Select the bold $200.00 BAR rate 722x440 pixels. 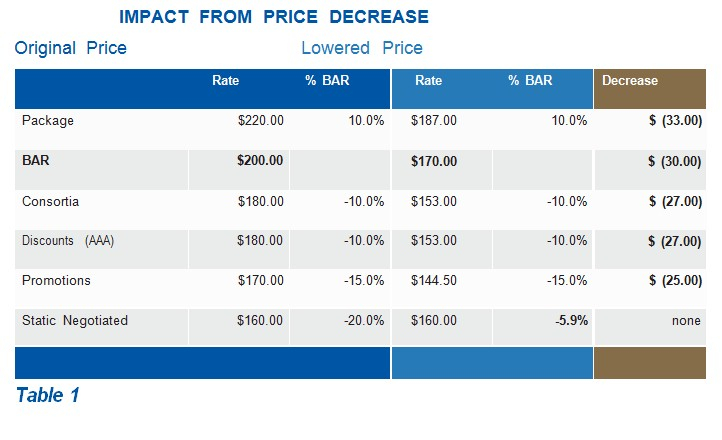click(260, 161)
